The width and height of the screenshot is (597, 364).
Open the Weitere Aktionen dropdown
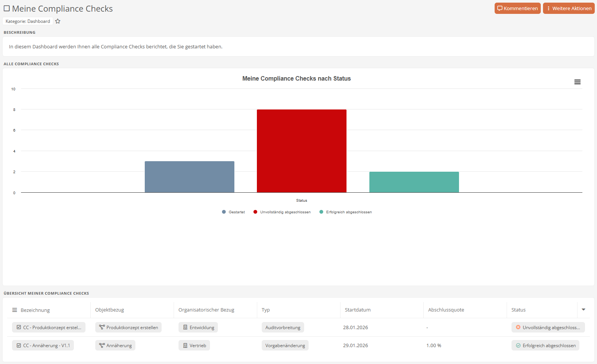568,8
